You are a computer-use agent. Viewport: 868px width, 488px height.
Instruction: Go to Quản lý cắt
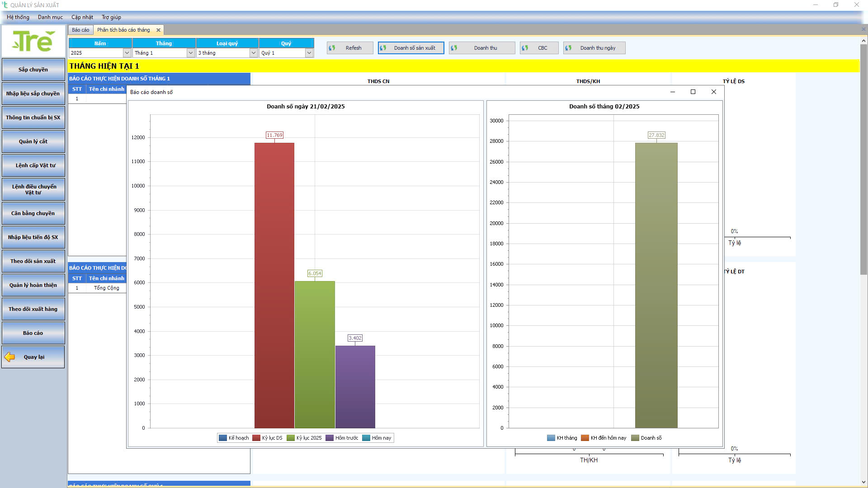point(33,141)
